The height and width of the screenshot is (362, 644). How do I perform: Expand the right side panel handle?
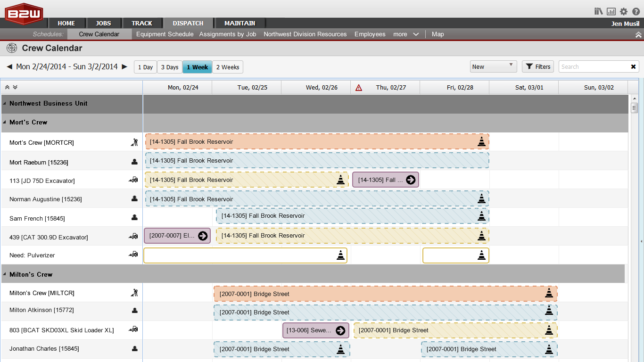point(641,241)
